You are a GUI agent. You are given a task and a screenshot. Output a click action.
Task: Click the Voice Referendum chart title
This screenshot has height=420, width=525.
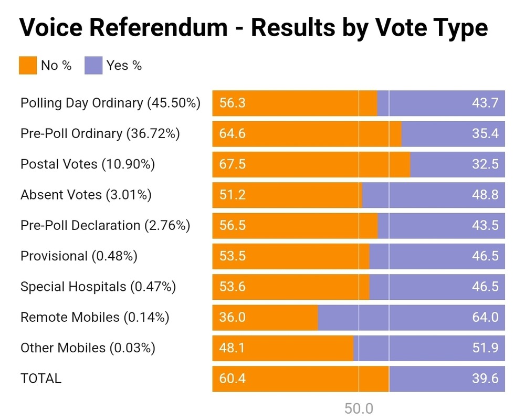pyautogui.click(x=254, y=28)
